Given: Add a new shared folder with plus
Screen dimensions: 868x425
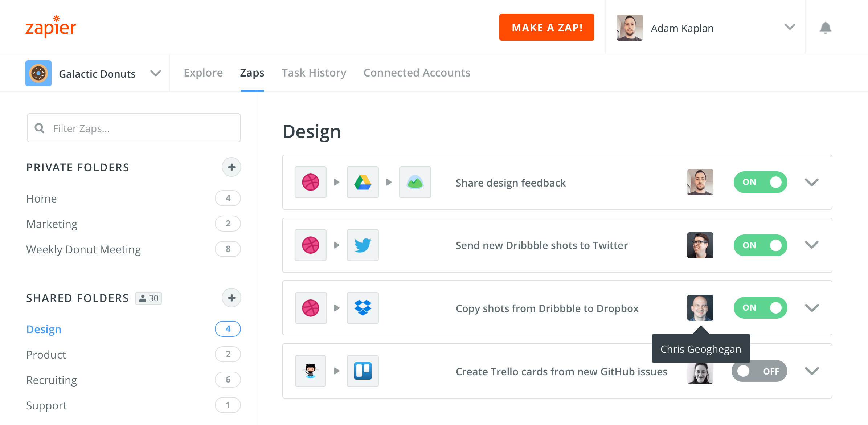Looking at the screenshot, I should pos(232,298).
